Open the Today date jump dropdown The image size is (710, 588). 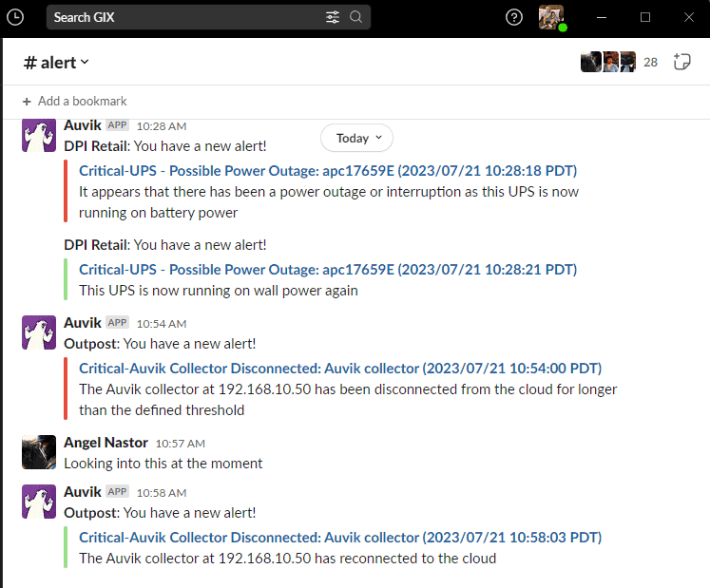(x=356, y=138)
